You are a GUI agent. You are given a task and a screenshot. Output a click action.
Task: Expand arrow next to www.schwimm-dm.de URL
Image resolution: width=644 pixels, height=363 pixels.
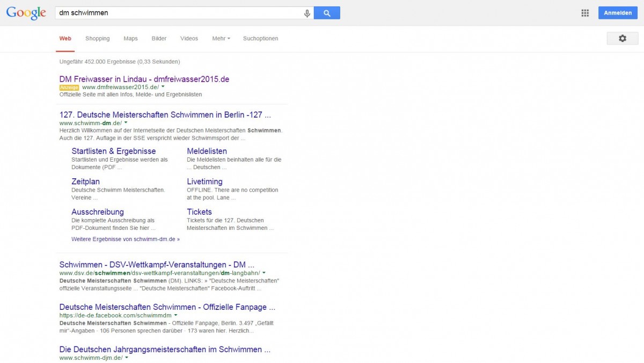126,123
